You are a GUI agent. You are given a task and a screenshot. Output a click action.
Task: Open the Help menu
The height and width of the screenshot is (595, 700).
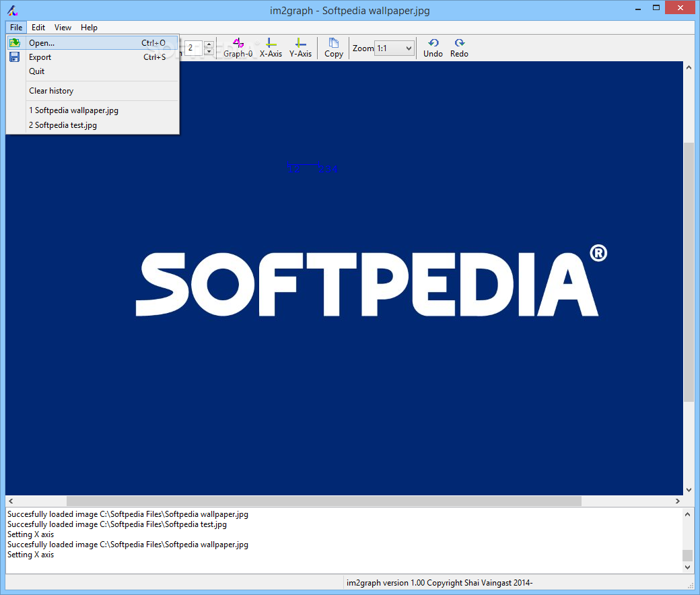(x=89, y=27)
